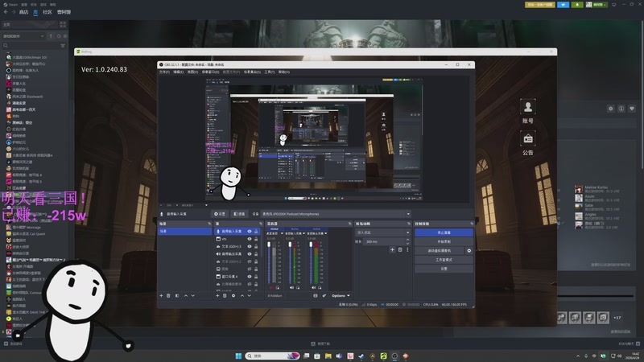Add a scene transition with the plus icon

(x=392, y=249)
